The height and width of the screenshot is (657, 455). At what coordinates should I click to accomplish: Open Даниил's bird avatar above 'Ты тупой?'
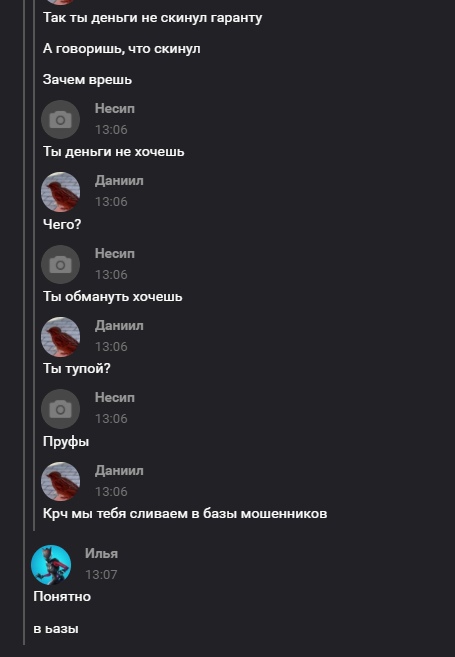[x=60, y=337]
